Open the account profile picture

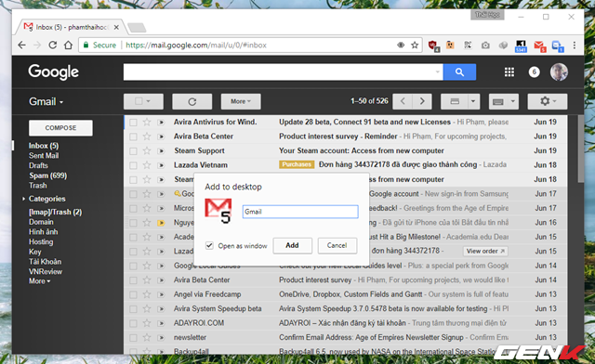coord(559,72)
